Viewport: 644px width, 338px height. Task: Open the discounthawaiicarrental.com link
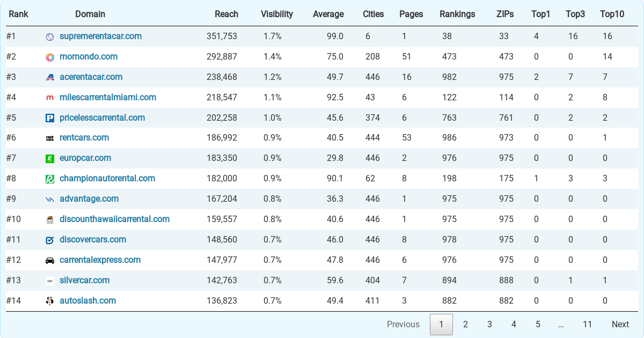click(115, 219)
